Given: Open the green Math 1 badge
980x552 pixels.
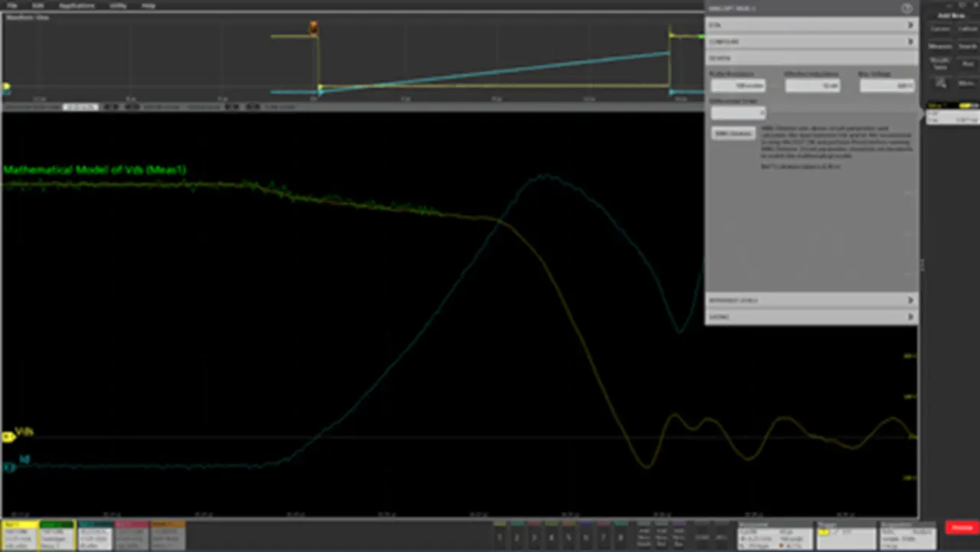Looking at the screenshot, I should [x=57, y=534].
